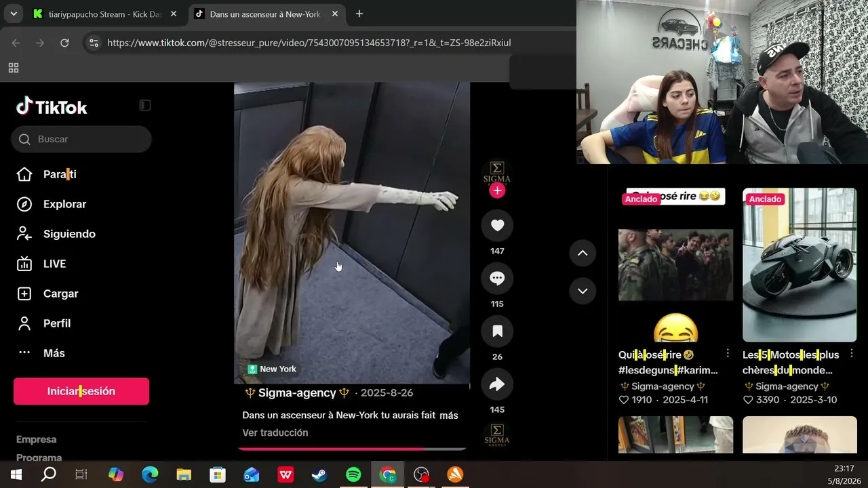Open the Windows Start menu

tap(16, 474)
